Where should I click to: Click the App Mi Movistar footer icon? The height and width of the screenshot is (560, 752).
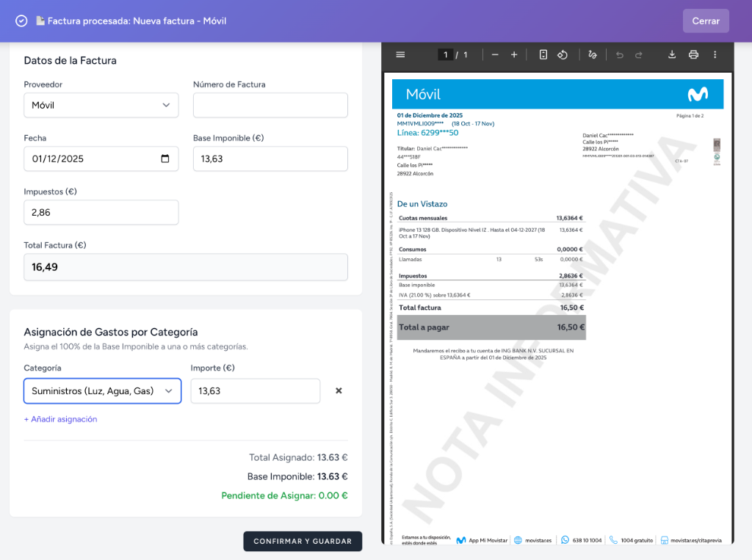(x=461, y=540)
